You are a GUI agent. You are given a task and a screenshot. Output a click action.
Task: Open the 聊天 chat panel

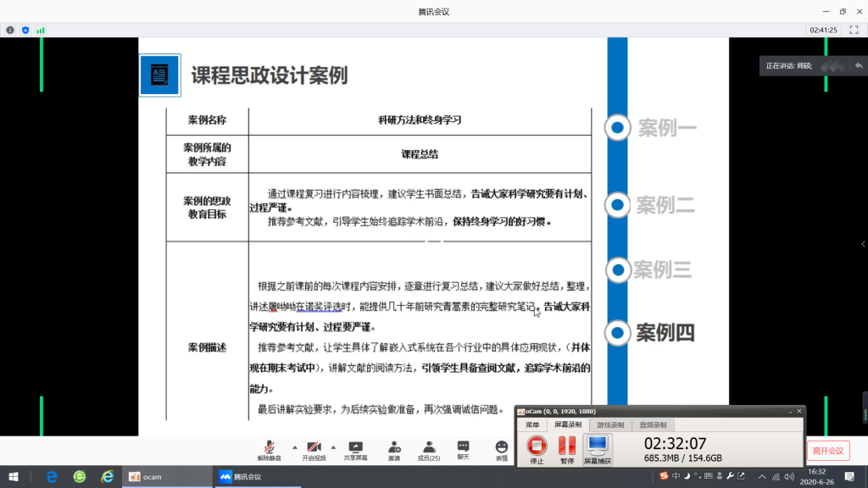coord(463,447)
